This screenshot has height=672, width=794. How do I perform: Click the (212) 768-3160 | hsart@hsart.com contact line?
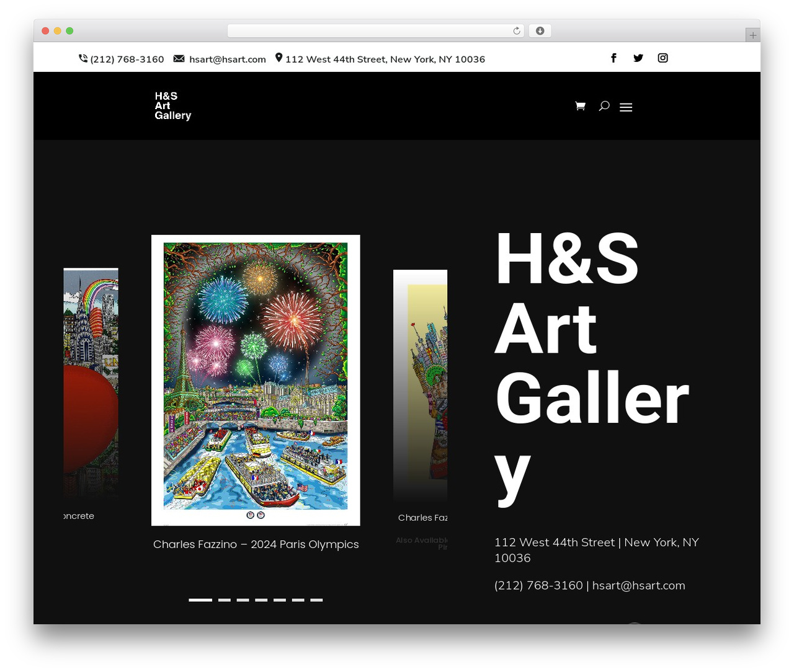590,585
